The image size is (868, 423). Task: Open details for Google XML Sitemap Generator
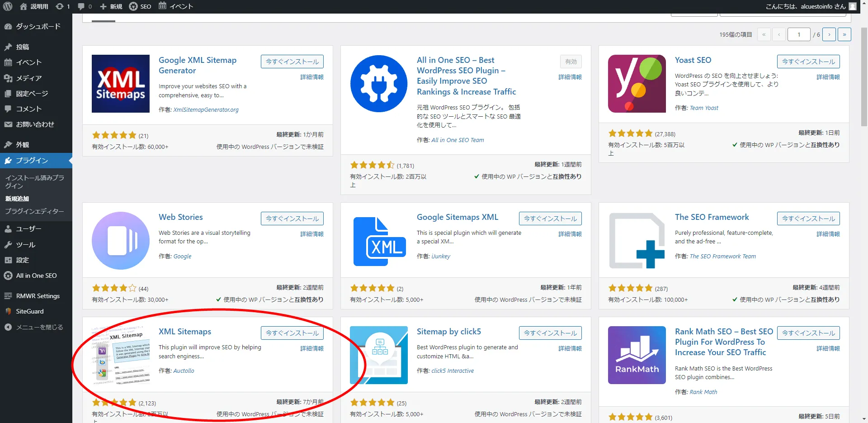click(312, 77)
